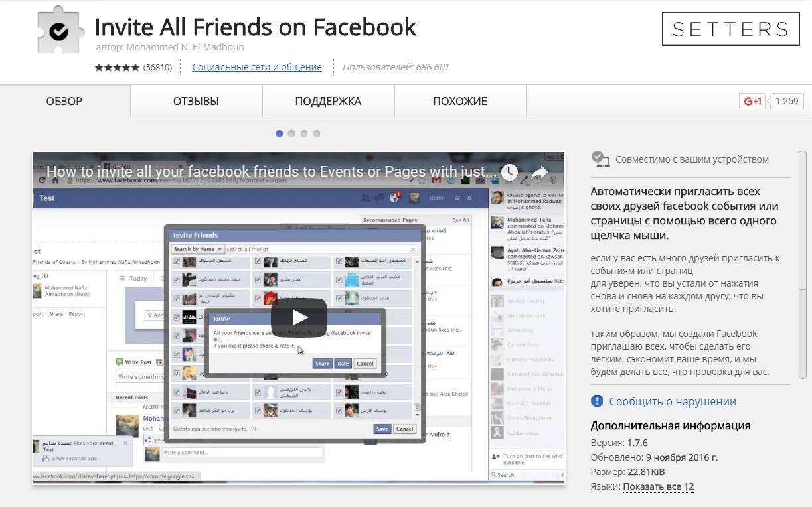Click the 1 259 share count
This screenshot has width=812, height=507.
(x=786, y=101)
